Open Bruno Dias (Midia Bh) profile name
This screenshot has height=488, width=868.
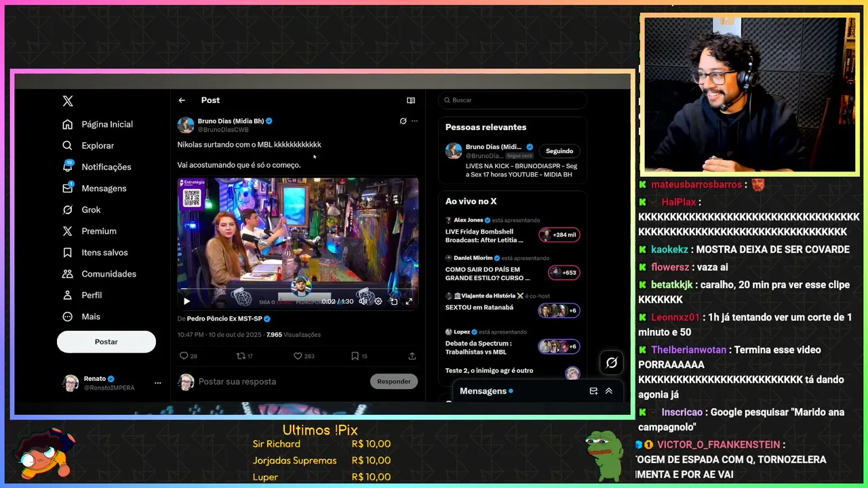pyautogui.click(x=231, y=121)
